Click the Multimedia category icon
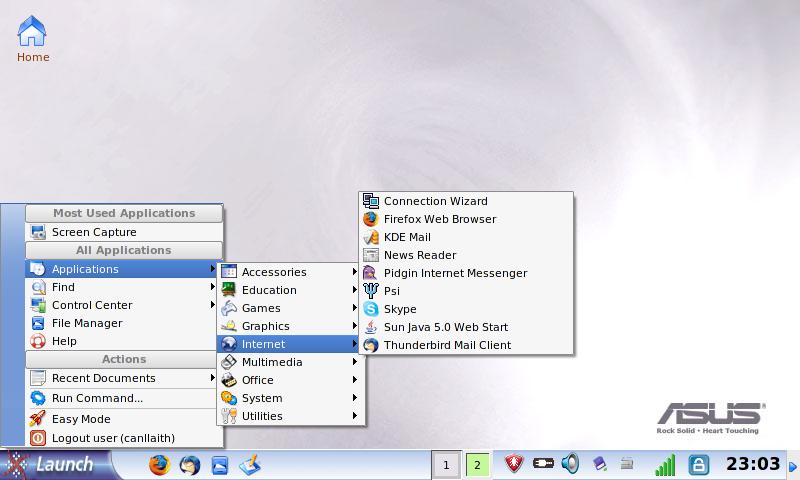Screen dimensions: 800x480 tap(229, 362)
